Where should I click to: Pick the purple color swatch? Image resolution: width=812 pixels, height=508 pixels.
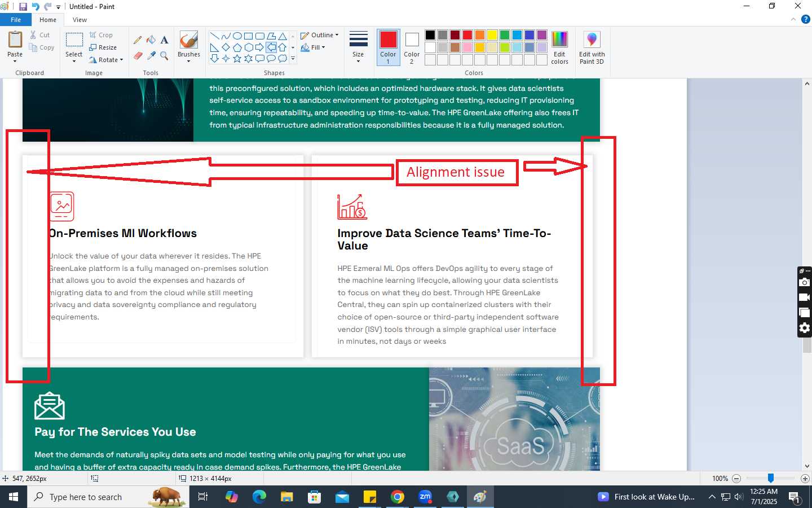[542, 35]
